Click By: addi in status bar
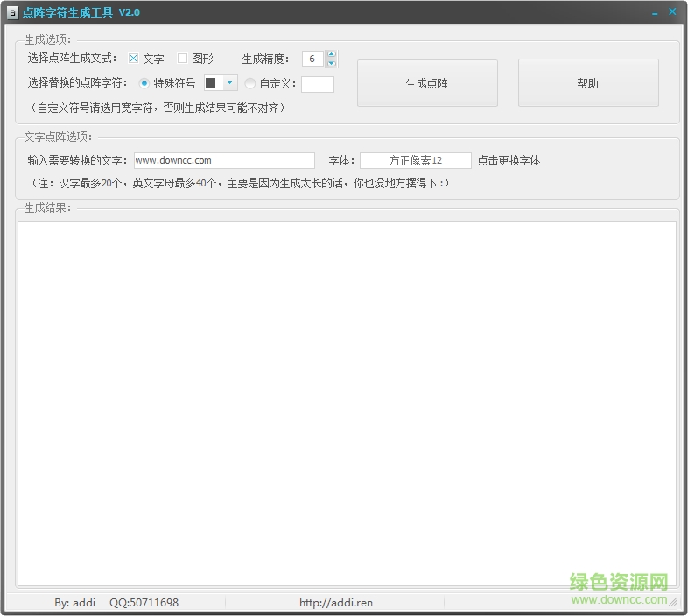Screen dimensions: 688x616 click(74, 602)
